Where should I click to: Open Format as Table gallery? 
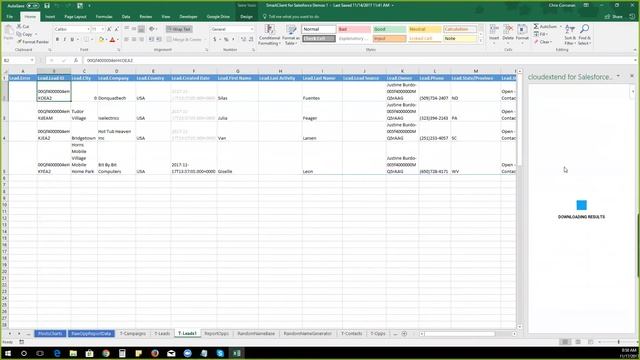pyautogui.click(x=291, y=35)
